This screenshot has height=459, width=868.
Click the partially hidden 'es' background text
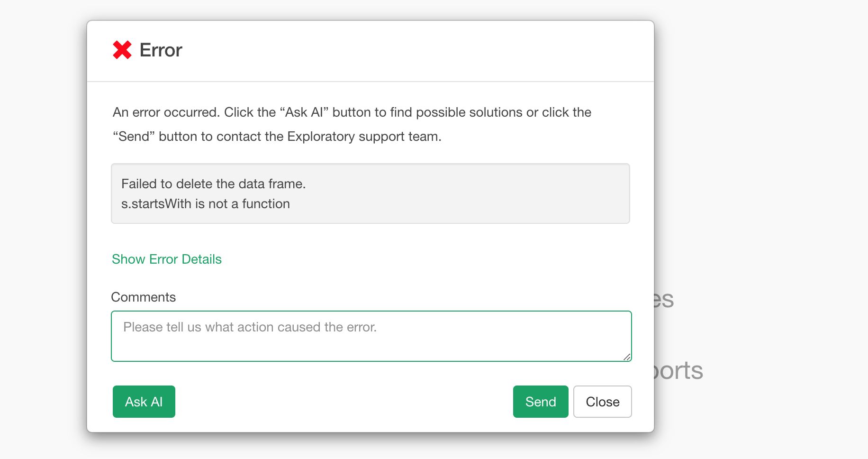[x=664, y=300]
